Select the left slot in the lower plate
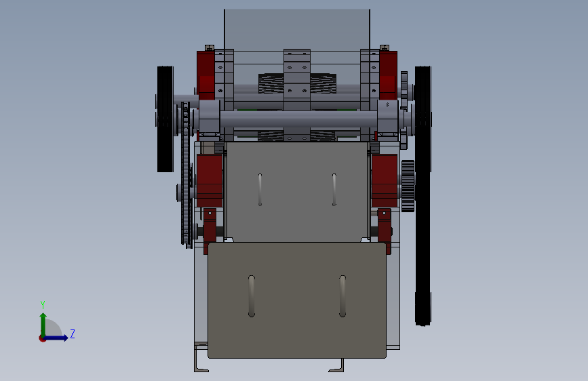Screen dimensions: 588x381 pos(252,296)
